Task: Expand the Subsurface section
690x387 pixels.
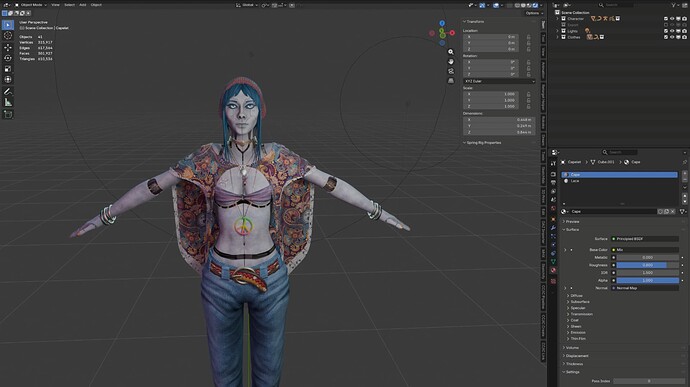Action: [580, 302]
